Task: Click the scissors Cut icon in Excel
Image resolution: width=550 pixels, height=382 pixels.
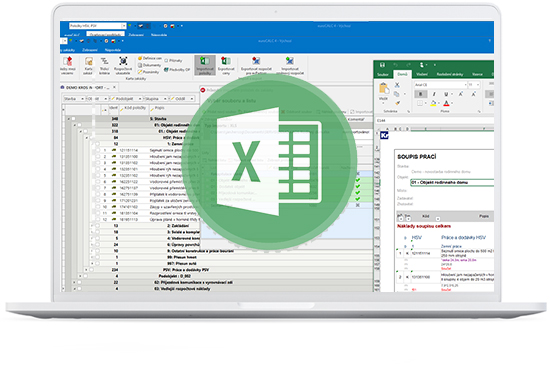Action: tap(397, 85)
